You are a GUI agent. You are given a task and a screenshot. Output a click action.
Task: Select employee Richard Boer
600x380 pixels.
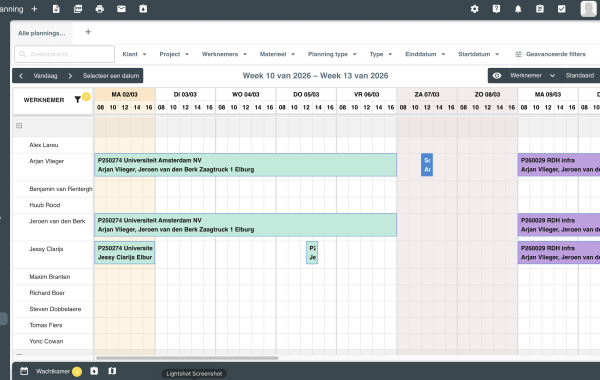pyautogui.click(x=47, y=293)
